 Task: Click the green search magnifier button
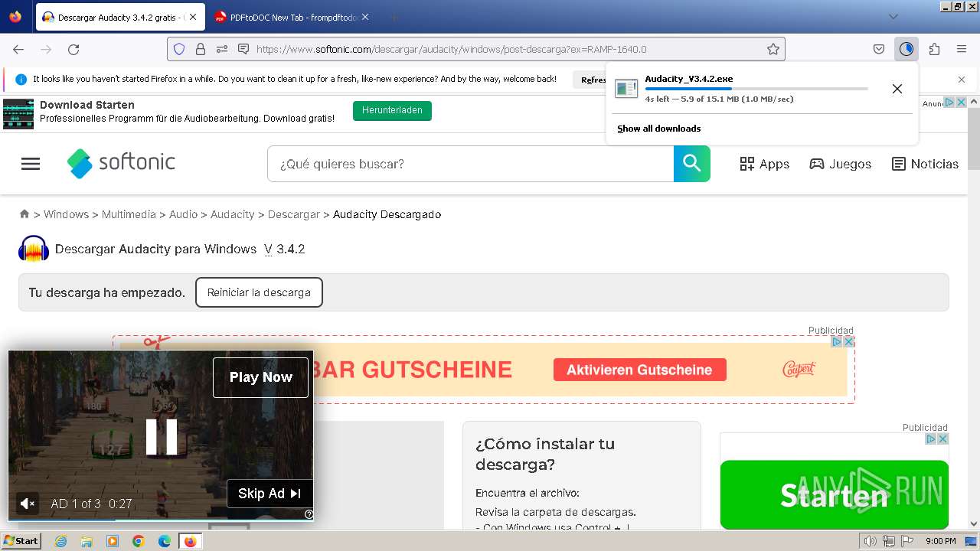[692, 164]
